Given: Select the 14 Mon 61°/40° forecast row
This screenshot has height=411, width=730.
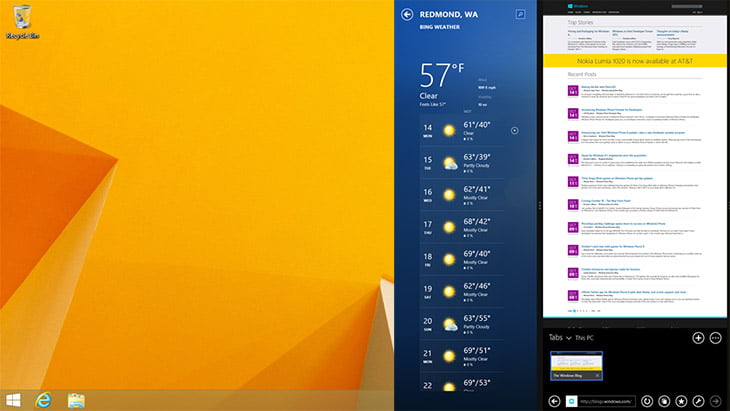Looking at the screenshot, I should click(x=462, y=131).
